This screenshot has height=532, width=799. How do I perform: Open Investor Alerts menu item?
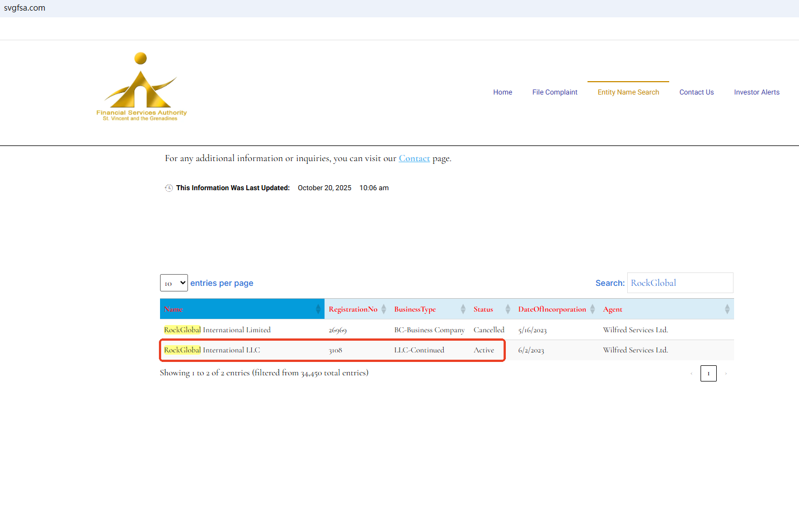pos(756,92)
